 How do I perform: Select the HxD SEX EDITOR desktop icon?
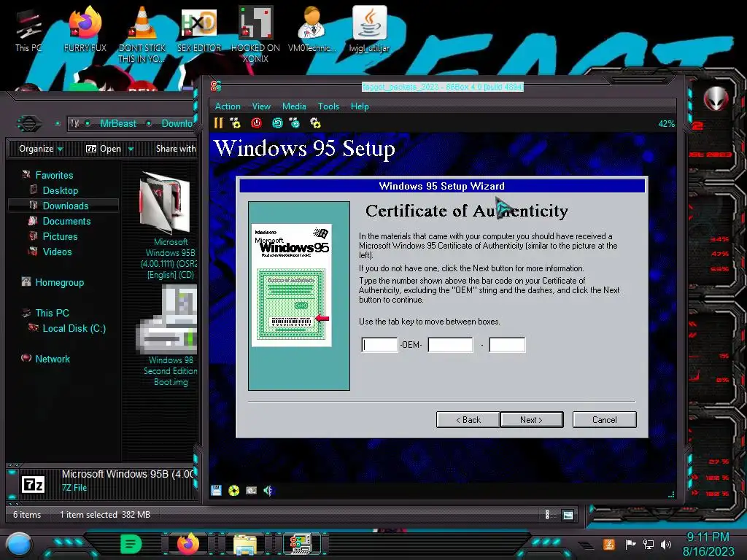coord(199,28)
